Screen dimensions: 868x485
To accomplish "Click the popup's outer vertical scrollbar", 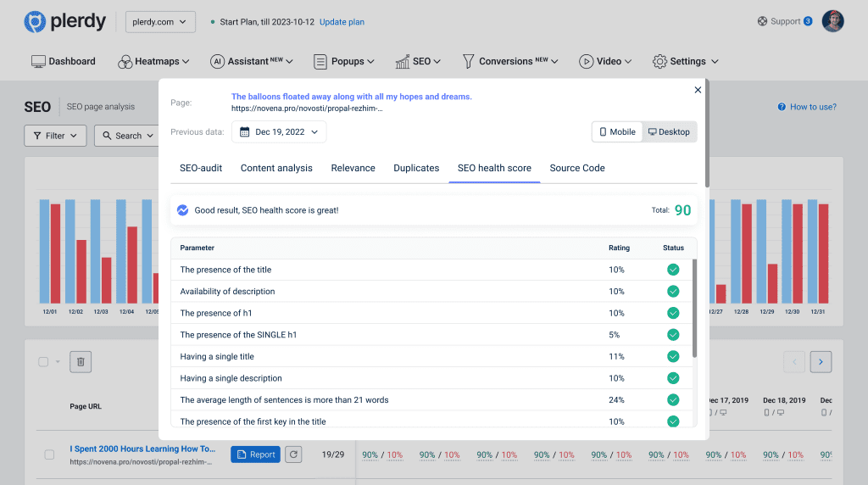I will click(x=707, y=135).
